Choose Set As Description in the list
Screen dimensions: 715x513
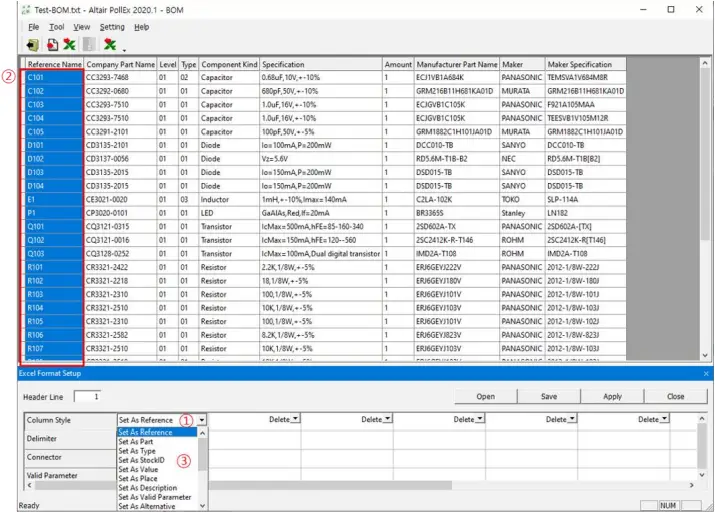157,487
